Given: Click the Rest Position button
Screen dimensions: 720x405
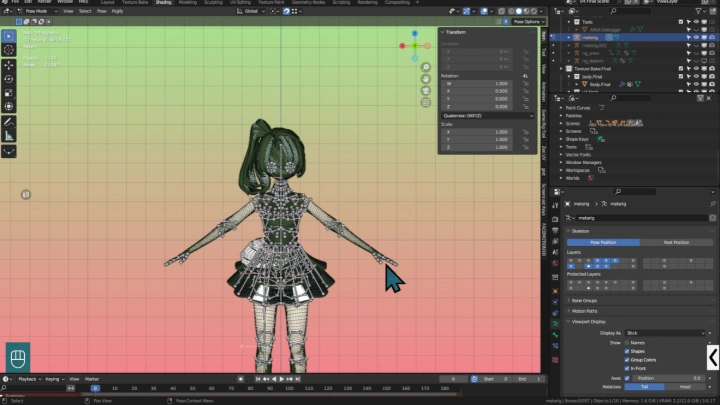Looking at the screenshot, I should click(x=677, y=242).
